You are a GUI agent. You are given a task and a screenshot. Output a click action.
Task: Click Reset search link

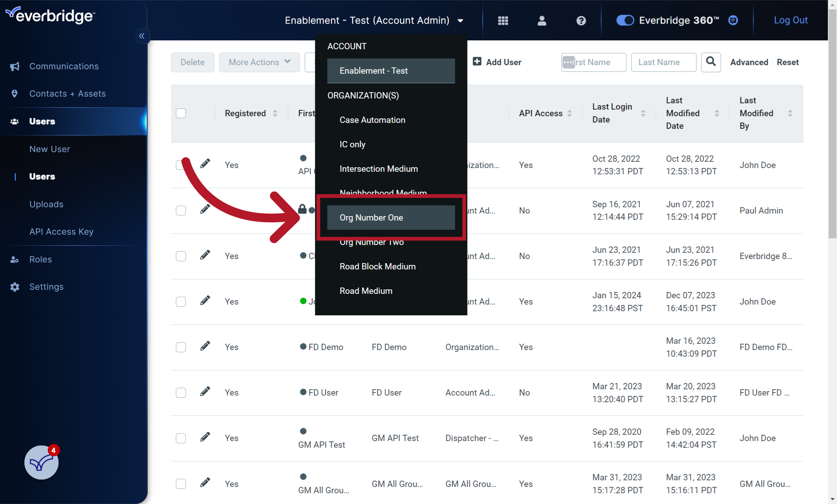[788, 62]
